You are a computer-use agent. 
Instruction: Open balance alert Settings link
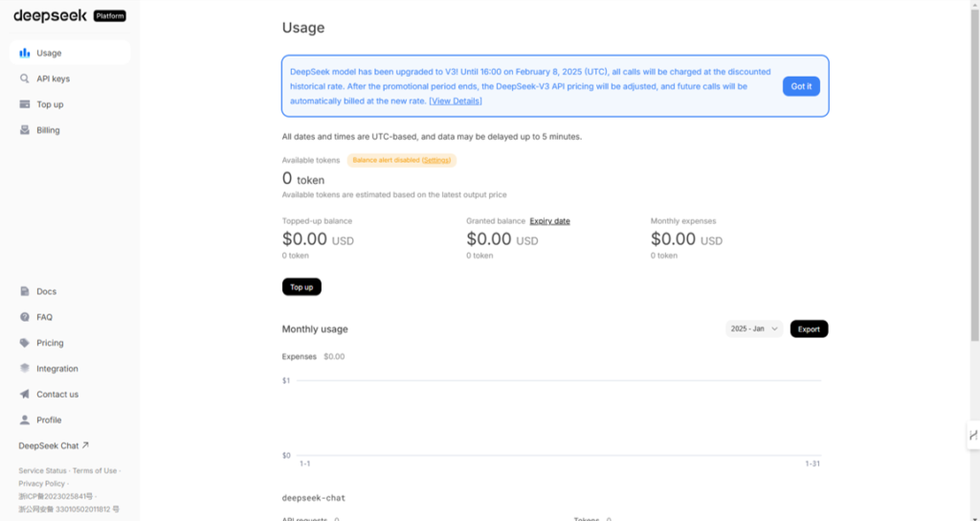tap(436, 160)
